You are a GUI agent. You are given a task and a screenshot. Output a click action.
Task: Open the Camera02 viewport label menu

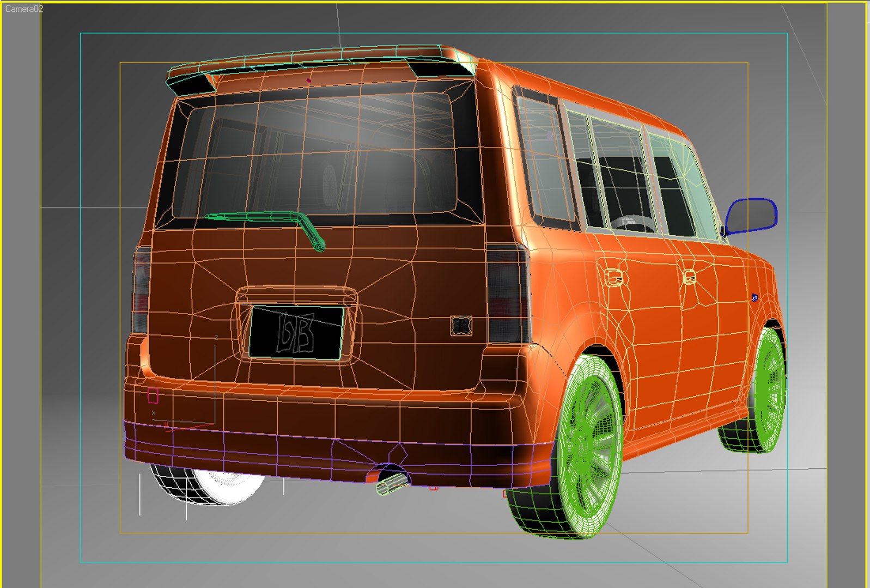tap(24, 9)
